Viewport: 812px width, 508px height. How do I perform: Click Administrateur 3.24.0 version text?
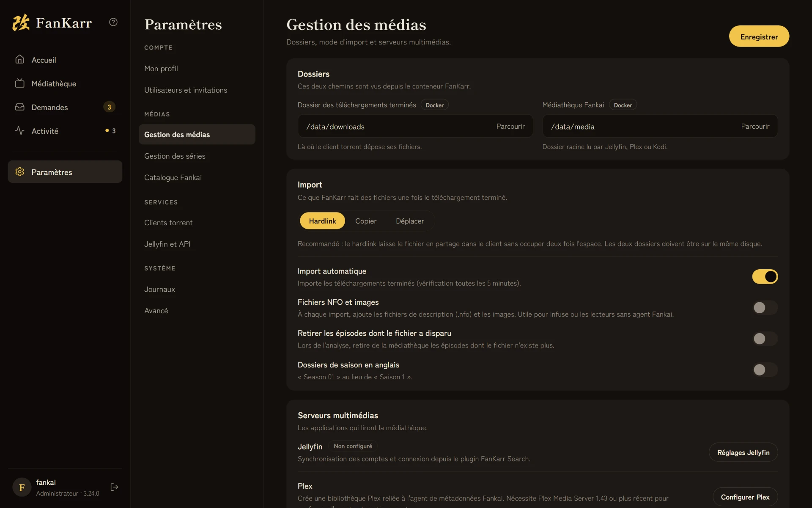tap(68, 494)
